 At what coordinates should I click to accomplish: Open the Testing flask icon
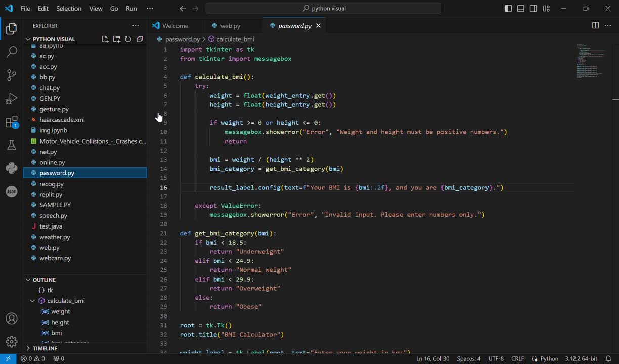click(11, 146)
